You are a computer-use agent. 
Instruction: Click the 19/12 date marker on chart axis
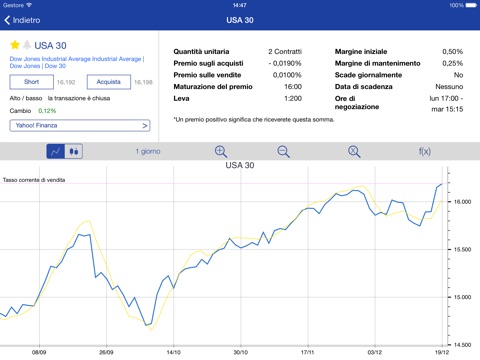tap(442, 352)
